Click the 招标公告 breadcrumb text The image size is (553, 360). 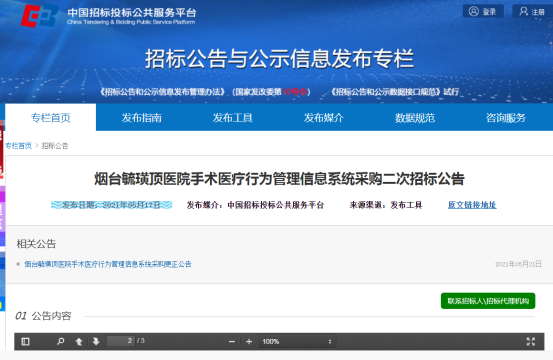click(55, 146)
